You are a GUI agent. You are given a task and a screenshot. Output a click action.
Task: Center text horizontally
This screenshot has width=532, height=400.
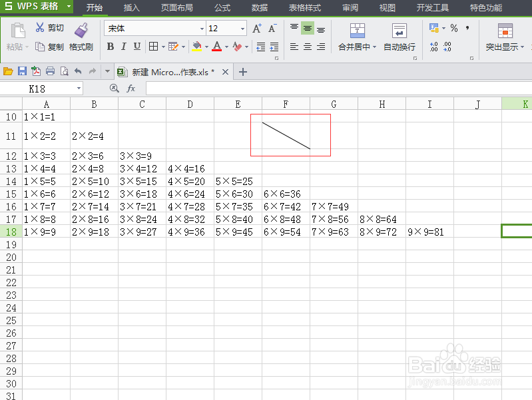[x=308, y=47]
